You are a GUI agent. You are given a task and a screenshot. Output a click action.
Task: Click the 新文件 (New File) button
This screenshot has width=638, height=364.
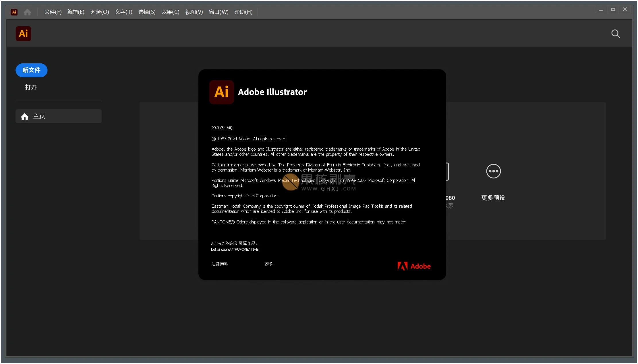click(x=32, y=70)
